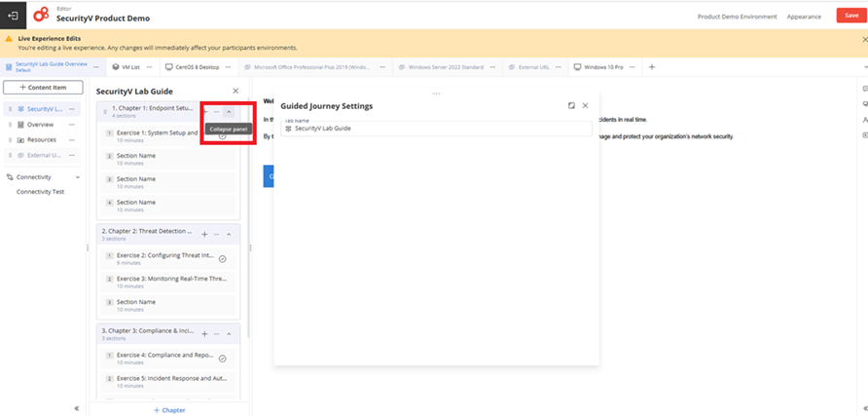Click the Lab Name input field
The width and height of the screenshot is (868, 416).
[436, 129]
